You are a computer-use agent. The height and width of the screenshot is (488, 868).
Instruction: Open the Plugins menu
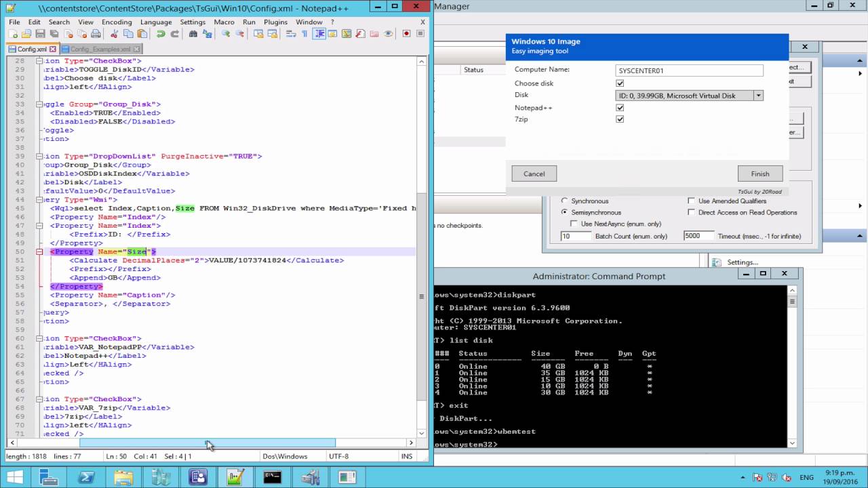pos(275,22)
